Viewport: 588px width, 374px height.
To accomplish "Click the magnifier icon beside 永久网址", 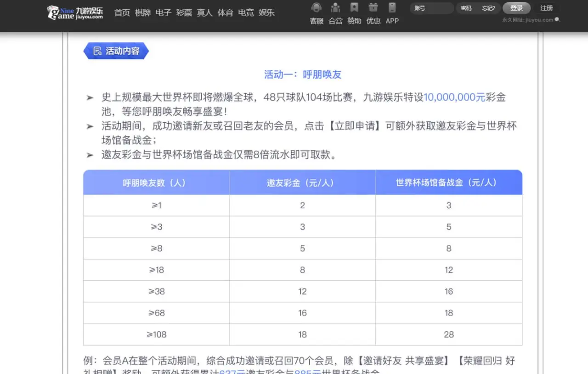I will [558, 20].
